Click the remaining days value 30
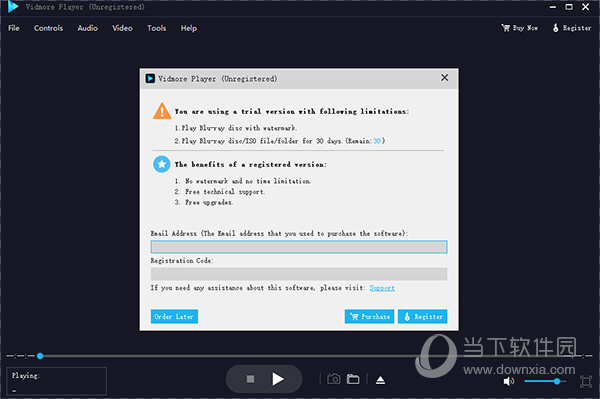This screenshot has height=399, width=600. pyautogui.click(x=377, y=141)
